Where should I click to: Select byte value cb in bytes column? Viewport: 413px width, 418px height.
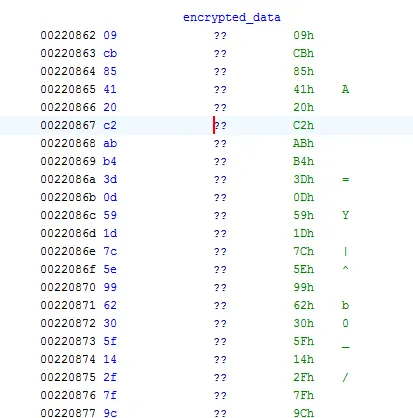coord(110,53)
